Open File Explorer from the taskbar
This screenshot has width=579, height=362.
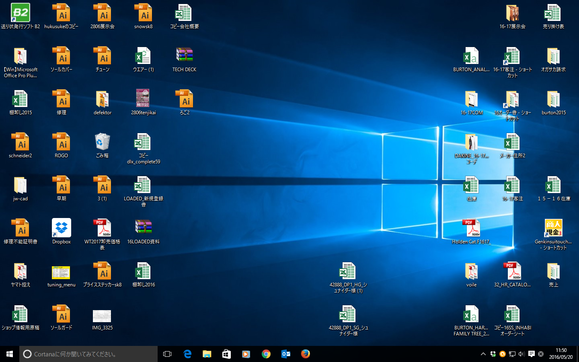pyautogui.click(x=207, y=354)
